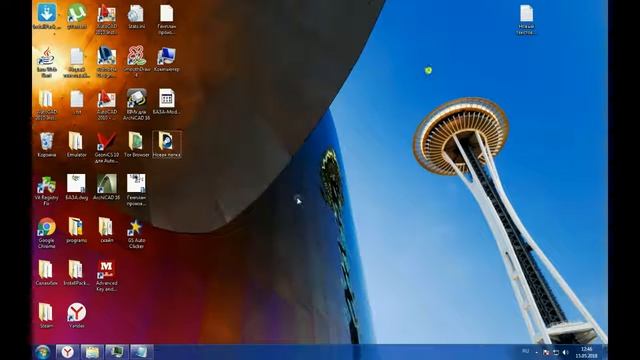Image resolution: width=640 pixels, height=360 pixels.
Task: Launch the GS Auto Clicker shortcut
Action: 136,233
